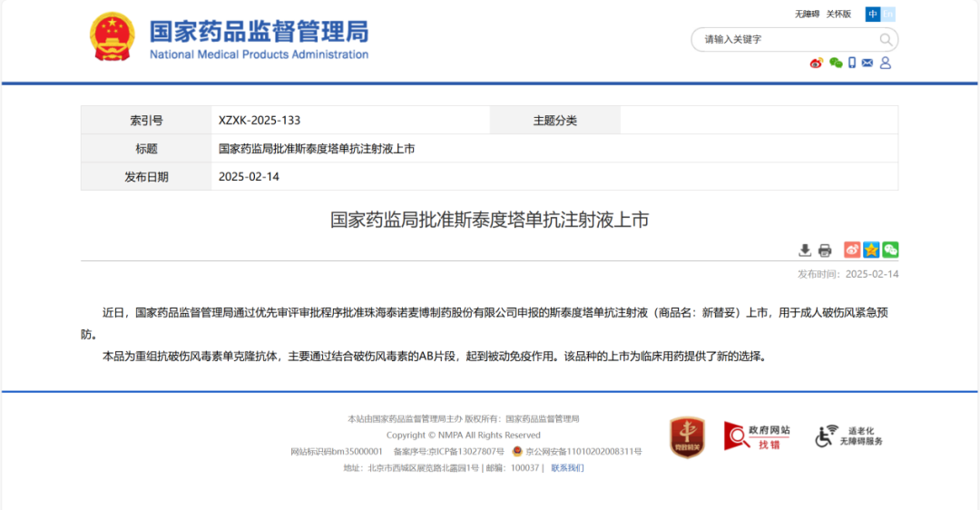
Task: Print the article with printer icon
Action: point(825,250)
